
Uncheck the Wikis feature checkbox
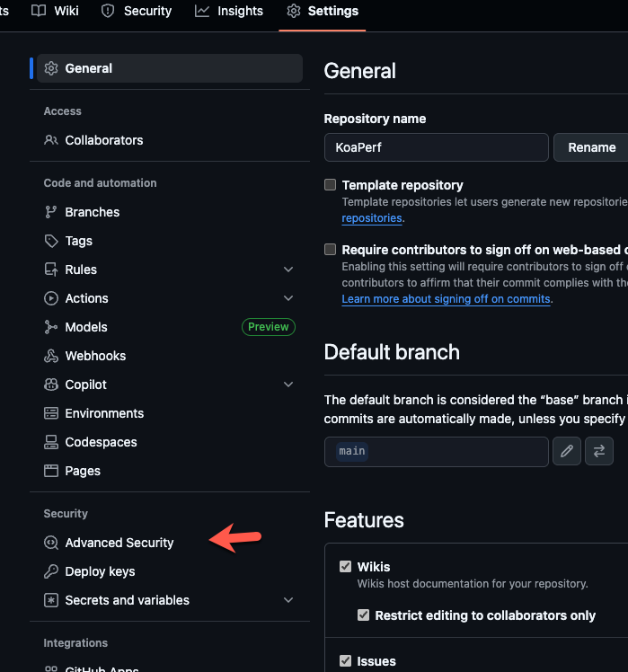coord(346,567)
